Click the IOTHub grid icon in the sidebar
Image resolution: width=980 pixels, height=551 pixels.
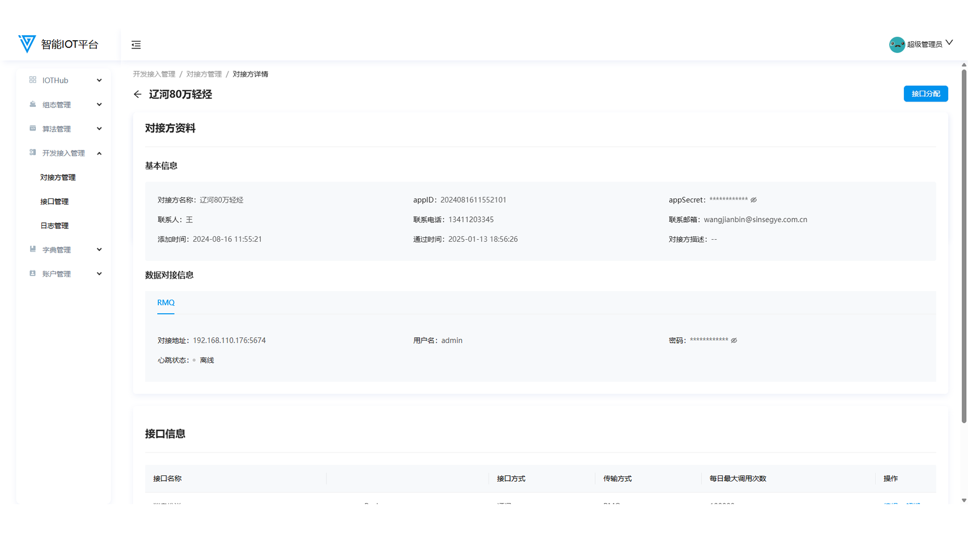pos(33,80)
